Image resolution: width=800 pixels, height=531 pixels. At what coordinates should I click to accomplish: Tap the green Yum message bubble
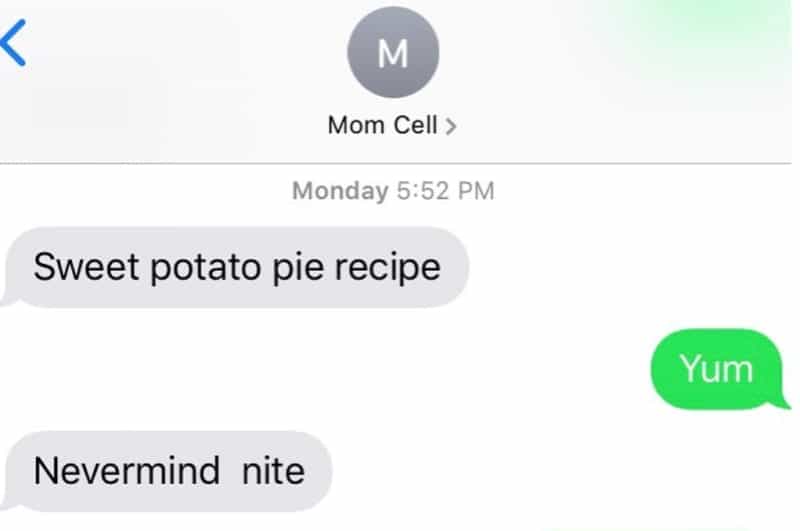719,369
